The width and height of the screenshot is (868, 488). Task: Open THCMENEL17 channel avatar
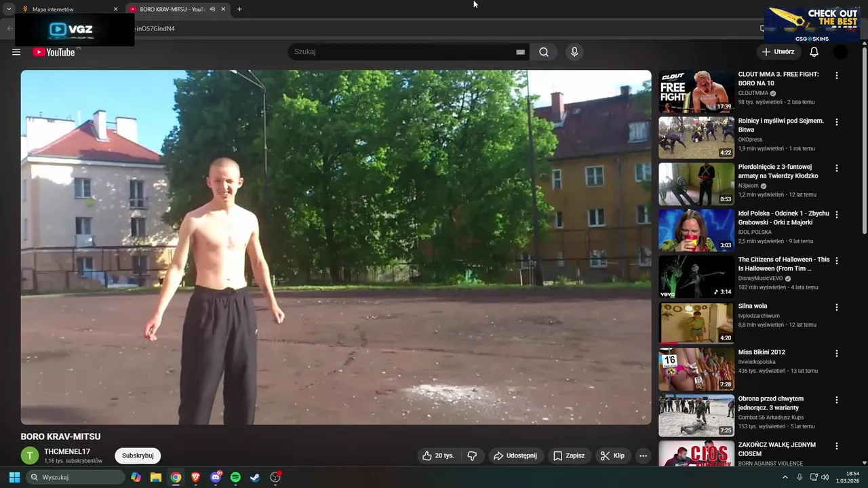29,455
